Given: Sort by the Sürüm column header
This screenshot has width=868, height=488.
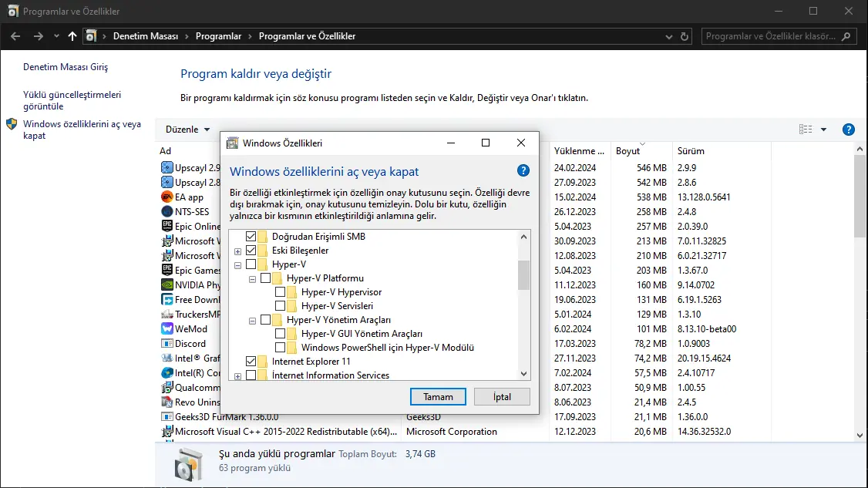Looking at the screenshot, I should pos(691,150).
